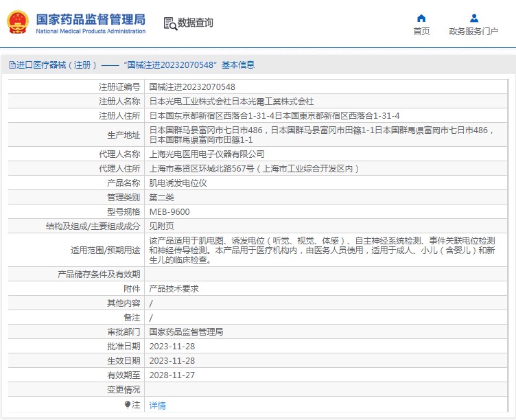Click the bulb icon beside 注
The image size is (516, 420).
(x=128, y=404)
